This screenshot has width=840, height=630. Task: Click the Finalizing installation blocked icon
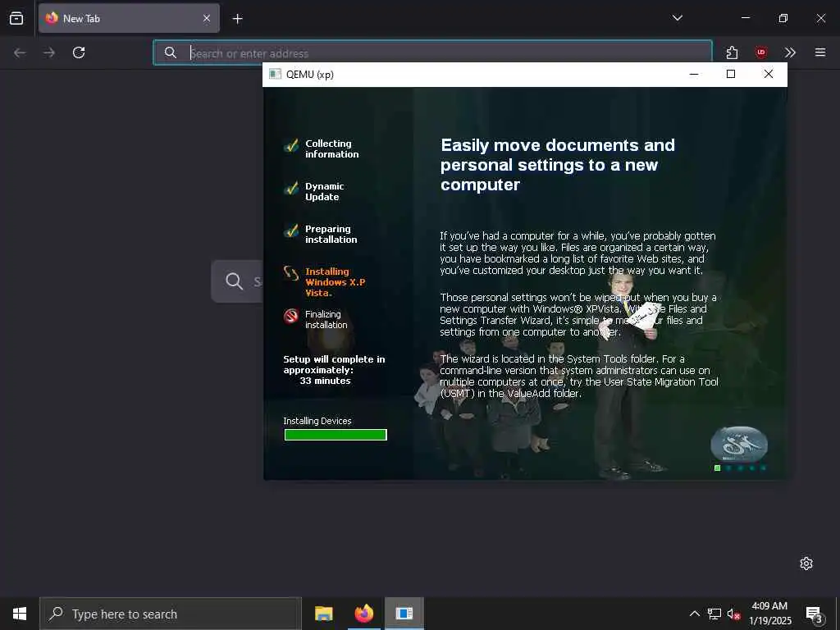[x=291, y=316]
